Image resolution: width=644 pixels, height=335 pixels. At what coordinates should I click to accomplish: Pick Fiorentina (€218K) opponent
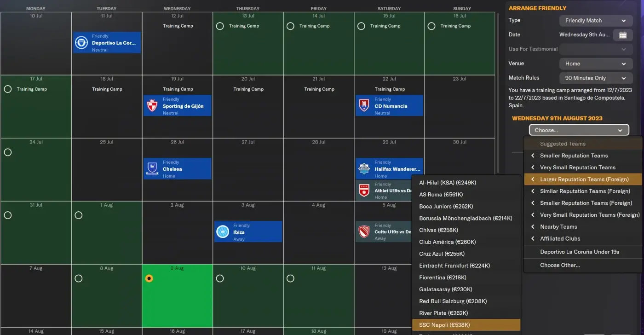tap(466, 277)
